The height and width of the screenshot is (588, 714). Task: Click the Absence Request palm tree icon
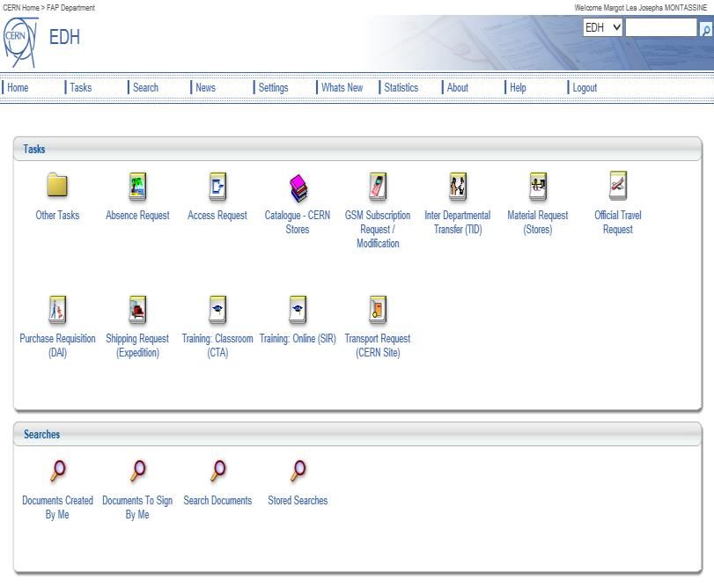[137, 187]
